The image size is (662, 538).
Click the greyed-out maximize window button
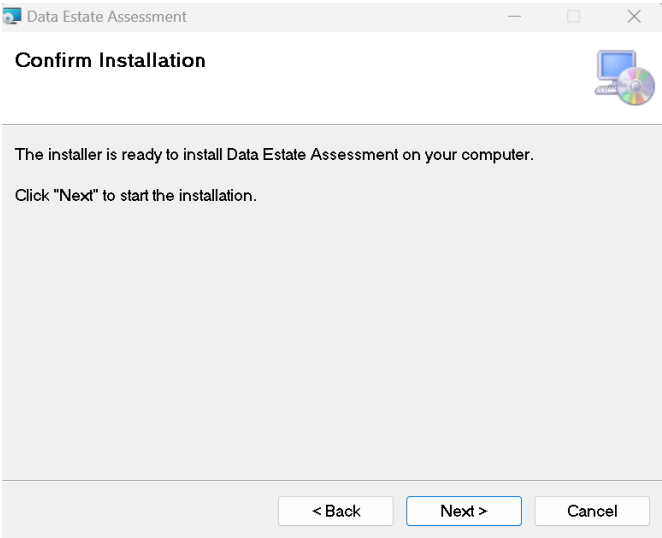pos(573,16)
